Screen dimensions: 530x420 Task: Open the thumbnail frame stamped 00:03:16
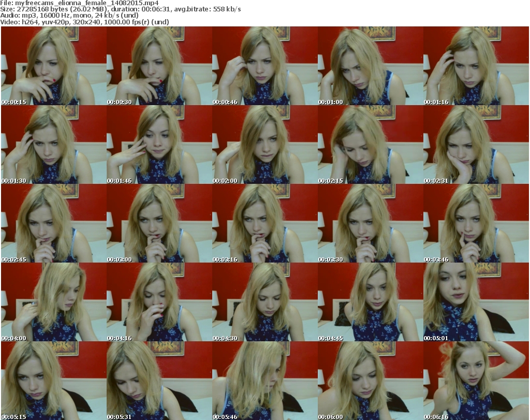pyautogui.click(x=264, y=224)
